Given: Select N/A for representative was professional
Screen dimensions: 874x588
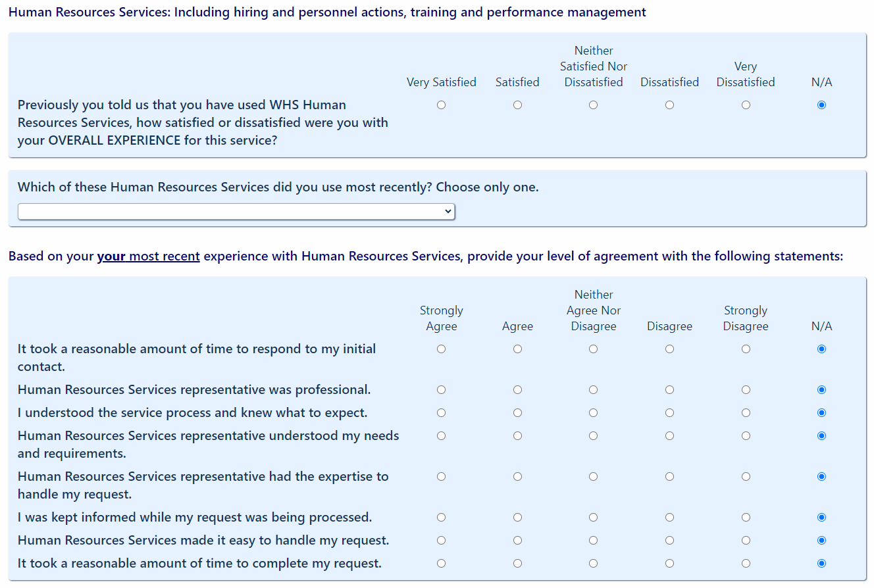Looking at the screenshot, I should tap(821, 390).
